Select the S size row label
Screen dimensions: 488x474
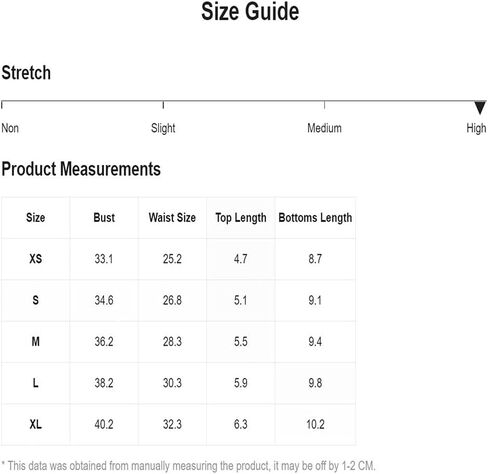click(36, 300)
